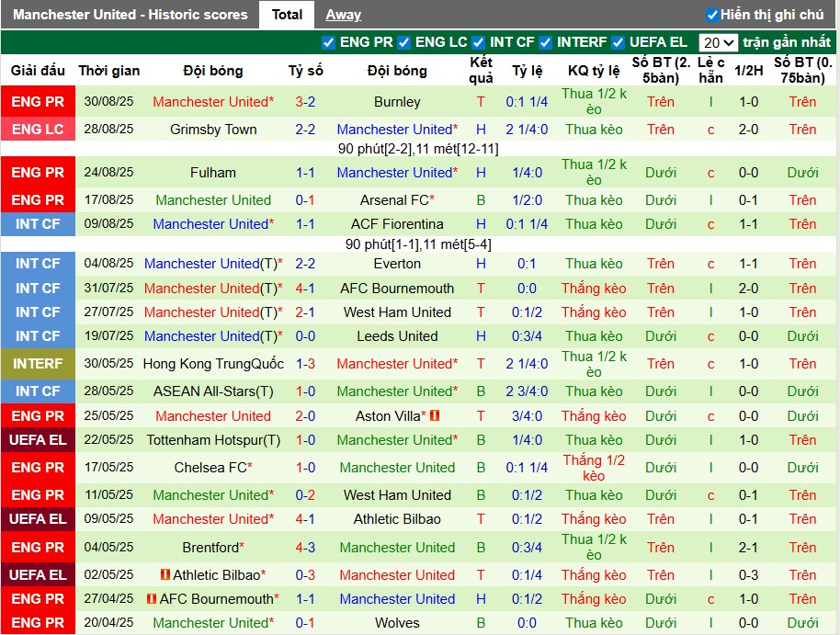The width and height of the screenshot is (840, 635).
Task: Switch to the Away tab
Action: 343,14
